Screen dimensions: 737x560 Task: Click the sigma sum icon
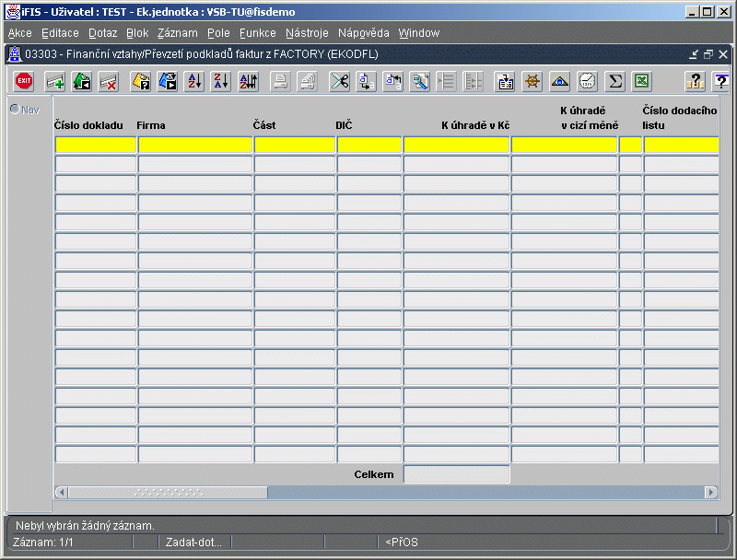614,81
